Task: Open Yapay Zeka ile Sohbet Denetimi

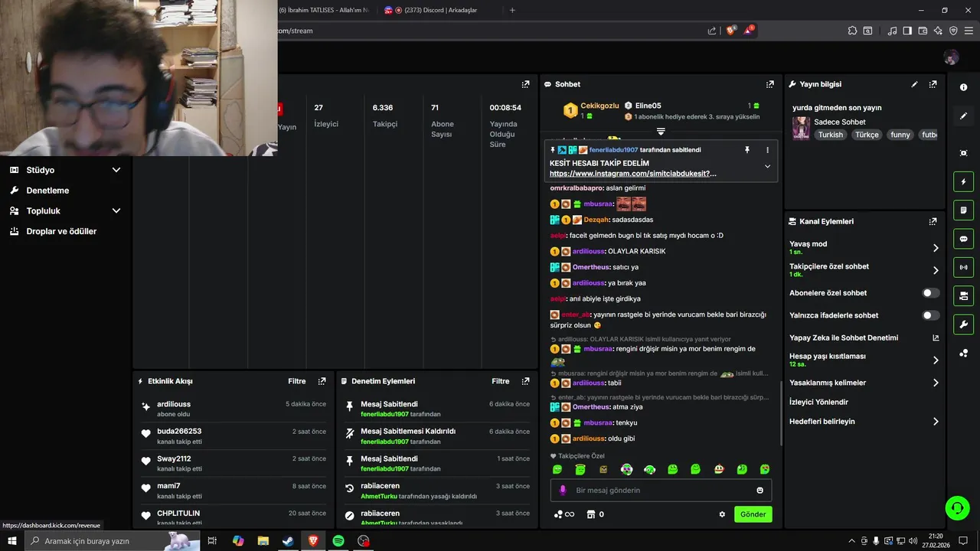Action: (x=864, y=337)
